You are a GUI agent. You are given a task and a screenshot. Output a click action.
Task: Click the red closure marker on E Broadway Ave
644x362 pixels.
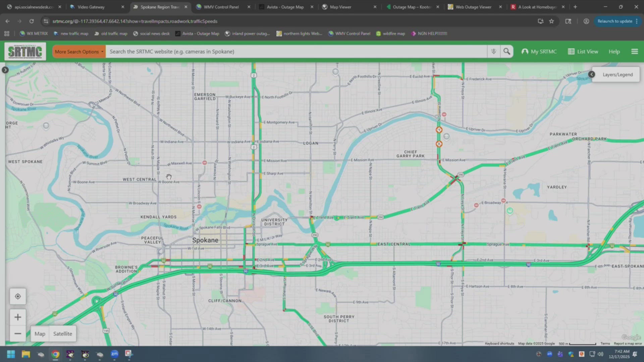tap(503, 200)
